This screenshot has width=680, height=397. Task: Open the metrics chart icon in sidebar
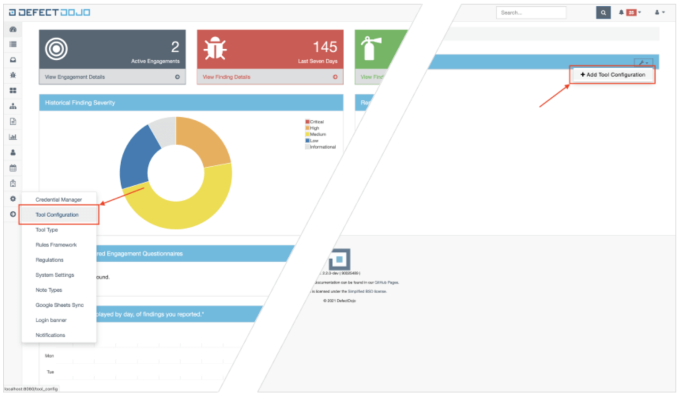[x=13, y=137]
